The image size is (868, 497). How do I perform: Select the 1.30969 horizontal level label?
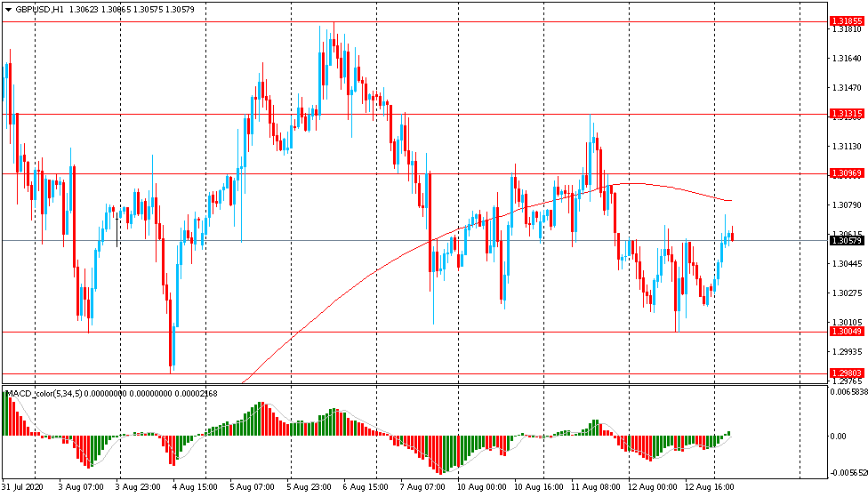click(x=847, y=173)
